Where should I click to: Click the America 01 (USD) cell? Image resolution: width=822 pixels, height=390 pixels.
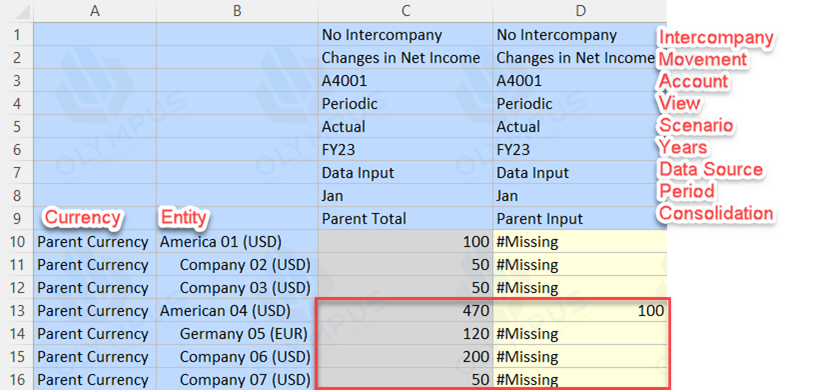(x=237, y=242)
